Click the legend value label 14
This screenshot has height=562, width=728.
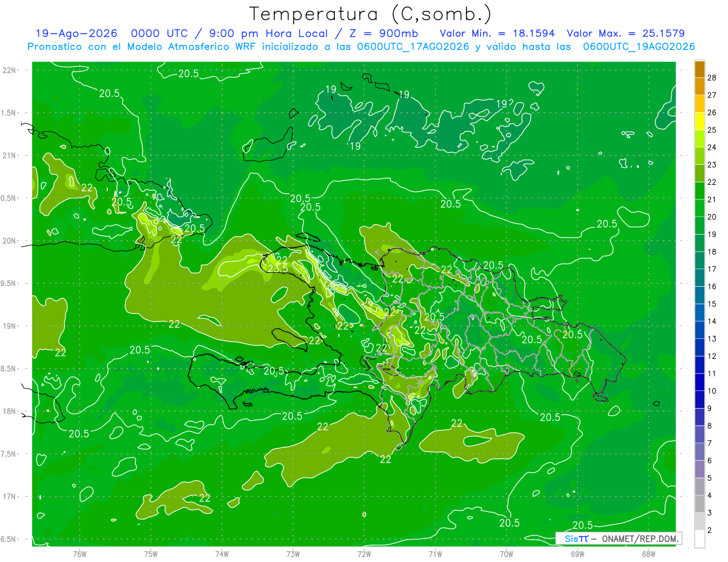(712, 321)
